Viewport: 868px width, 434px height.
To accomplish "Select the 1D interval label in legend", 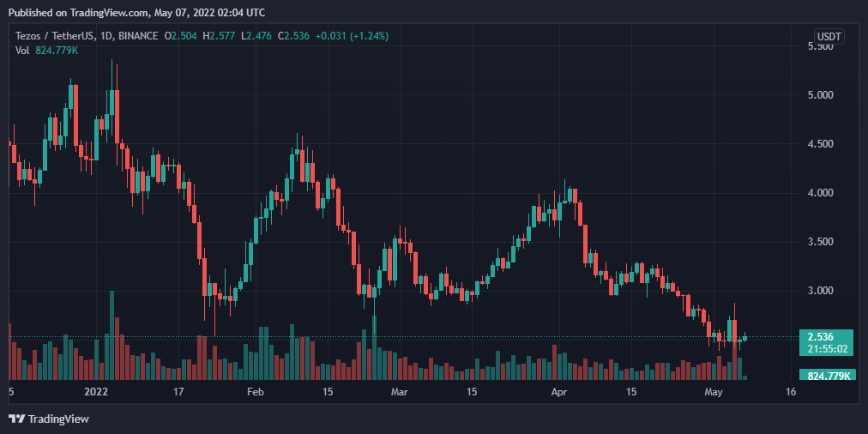I will pyautogui.click(x=108, y=36).
